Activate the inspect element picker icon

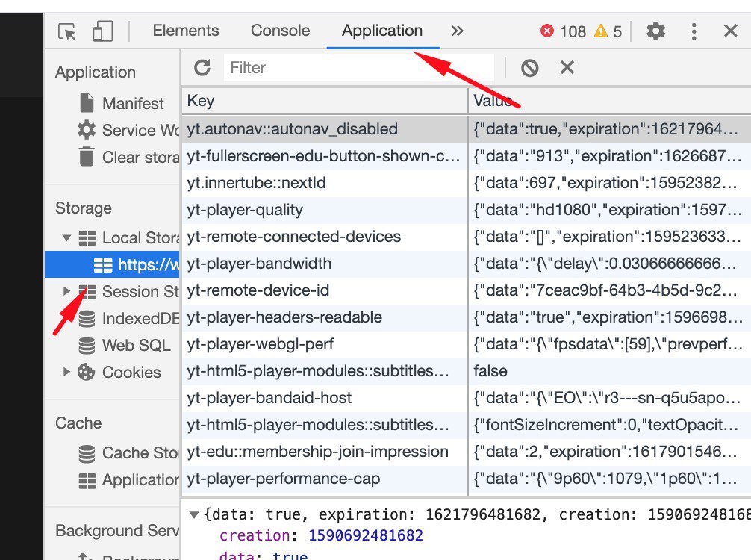67,31
